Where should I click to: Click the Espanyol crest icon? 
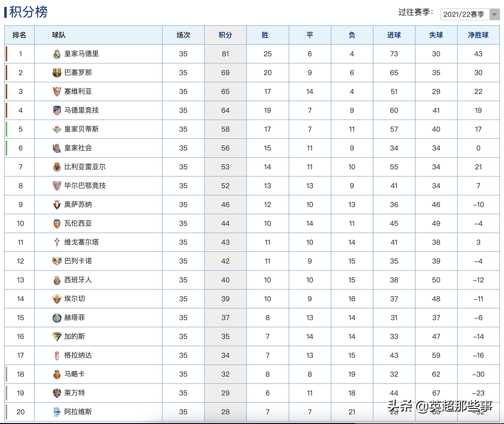(57, 280)
